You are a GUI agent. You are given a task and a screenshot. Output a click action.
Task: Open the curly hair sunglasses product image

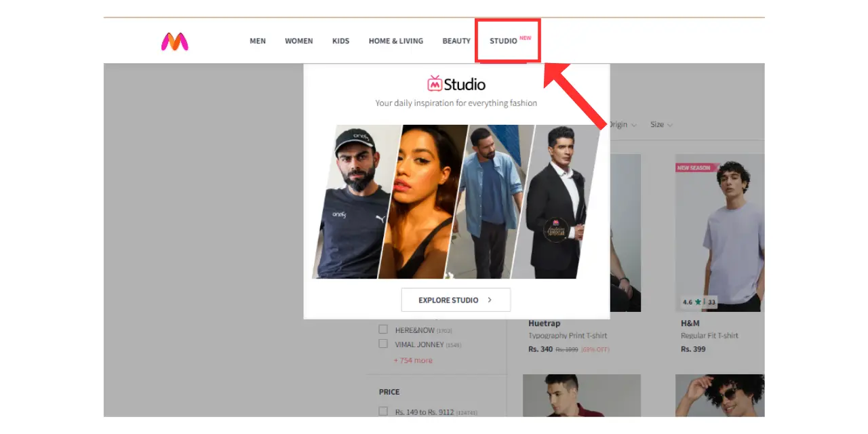719,395
